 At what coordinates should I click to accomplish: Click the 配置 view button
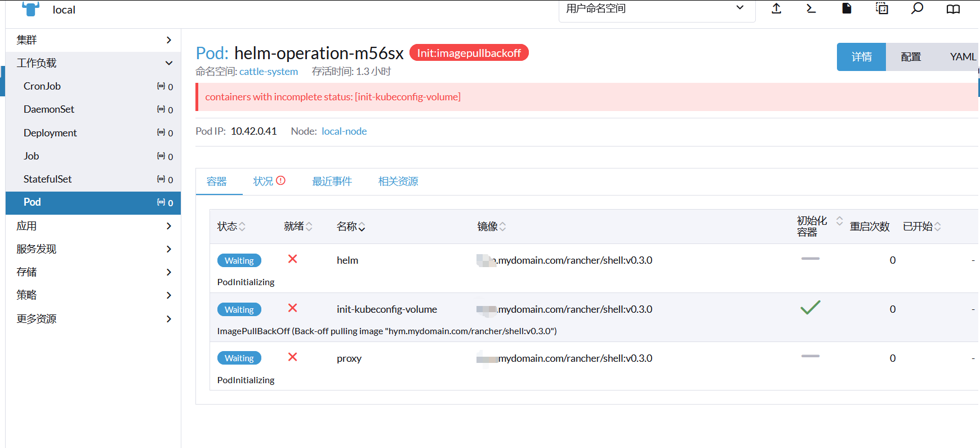[911, 57]
